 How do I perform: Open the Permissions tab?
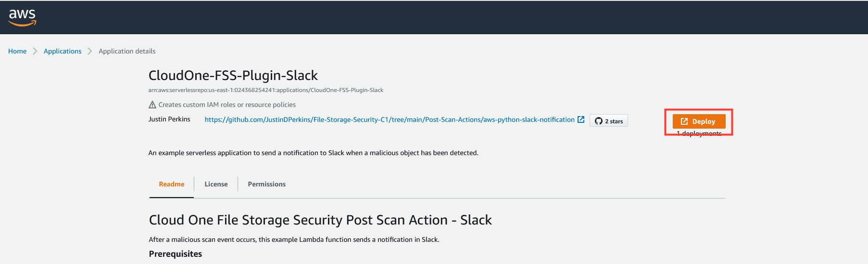coord(267,184)
